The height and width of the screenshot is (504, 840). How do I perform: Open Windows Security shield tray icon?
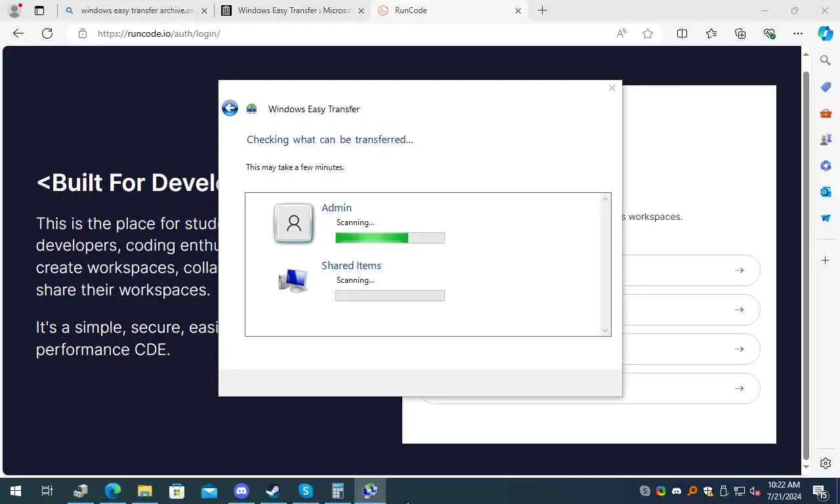pos(708,491)
